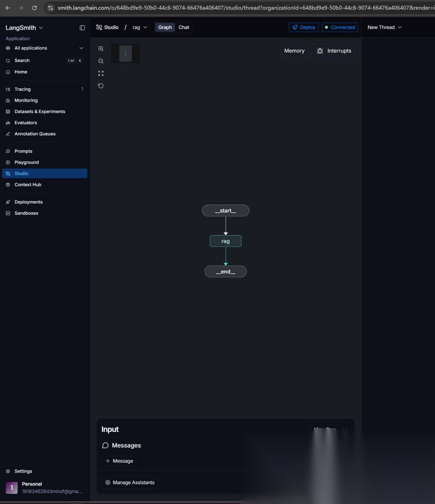Select the rag graph node

click(x=226, y=241)
